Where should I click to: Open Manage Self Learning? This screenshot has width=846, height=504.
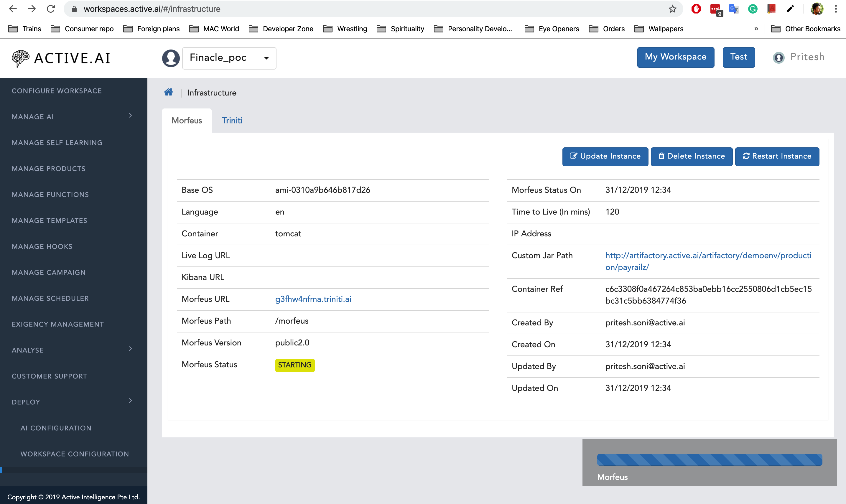click(57, 143)
